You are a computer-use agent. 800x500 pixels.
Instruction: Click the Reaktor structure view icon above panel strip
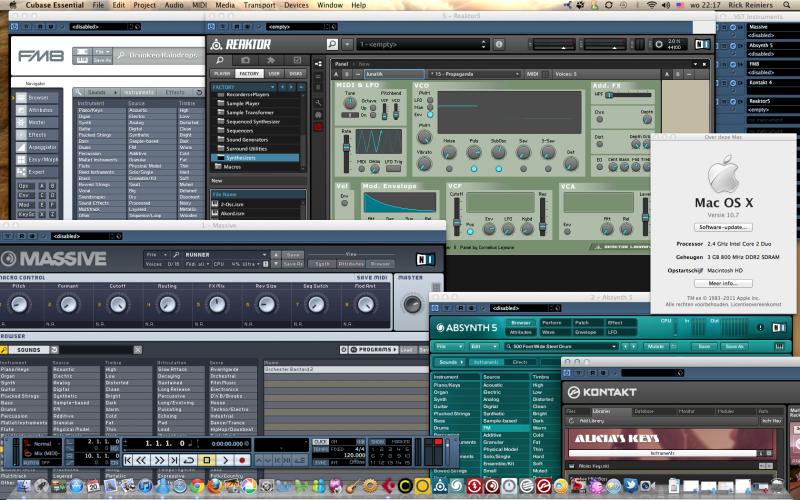click(x=318, y=64)
